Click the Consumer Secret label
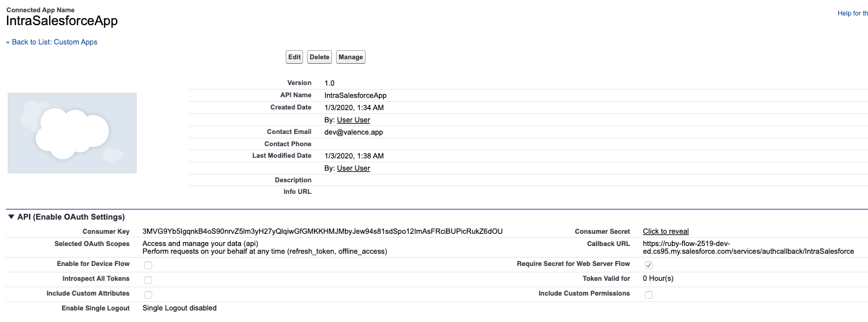 click(602, 231)
